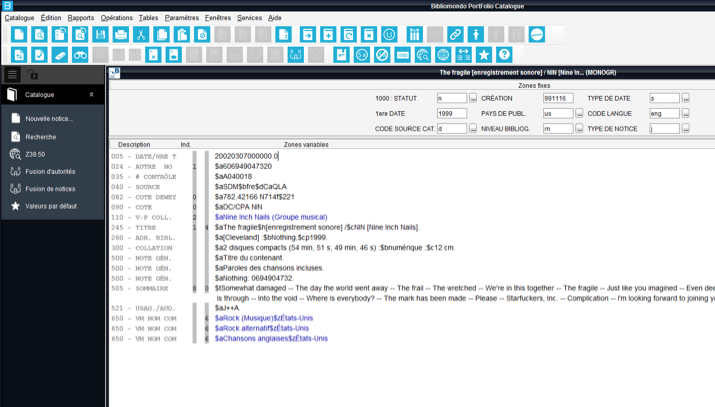Follow the Chansons anglaises États-Unis link
This screenshot has height=407, width=715.
point(271,339)
